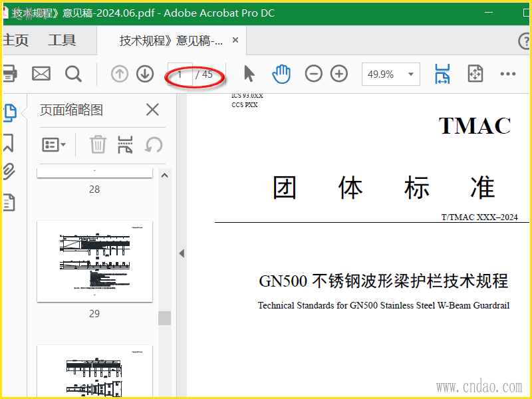Click the thumbnail panel scrollbar handle

[x=164, y=319]
